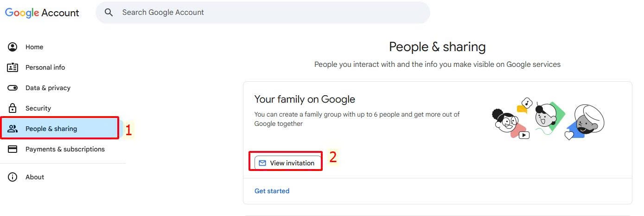The height and width of the screenshot is (216, 644).
Task: Click the Data & privacy toggle icon
Action: 13,88
